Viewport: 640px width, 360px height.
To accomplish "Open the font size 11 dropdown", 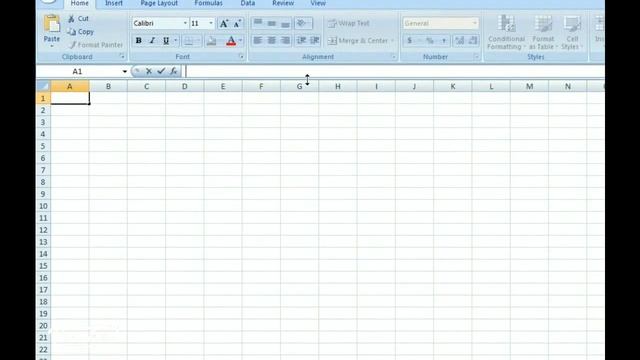I will pos(211,23).
